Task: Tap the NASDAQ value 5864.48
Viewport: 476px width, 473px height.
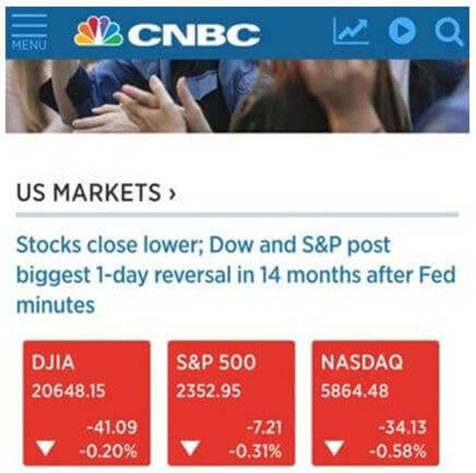Action: [355, 391]
